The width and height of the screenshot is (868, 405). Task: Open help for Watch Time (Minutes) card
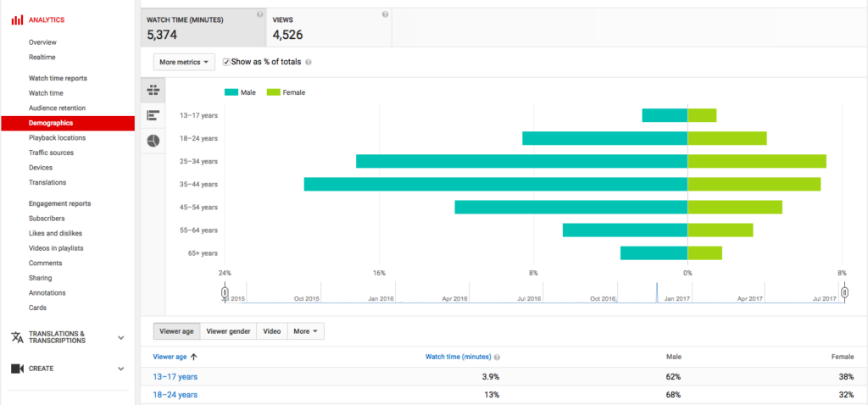point(259,15)
